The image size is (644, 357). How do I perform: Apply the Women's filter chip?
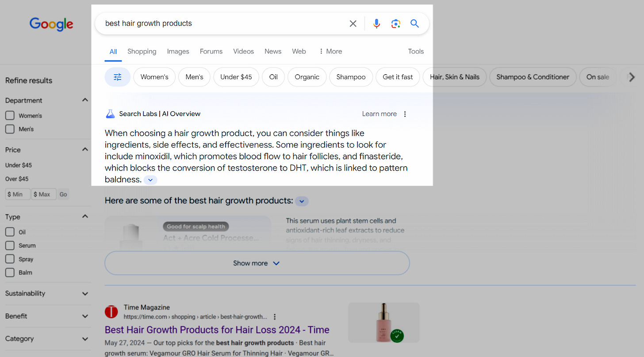[x=154, y=77]
